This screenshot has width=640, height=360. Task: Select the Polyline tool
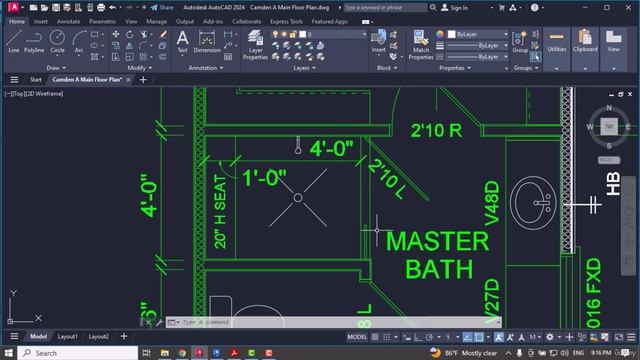34,41
